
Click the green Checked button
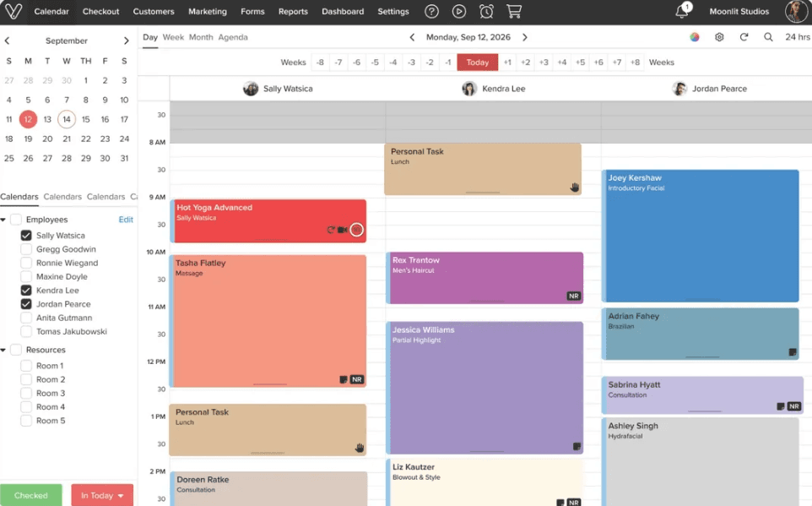(x=31, y=495)
